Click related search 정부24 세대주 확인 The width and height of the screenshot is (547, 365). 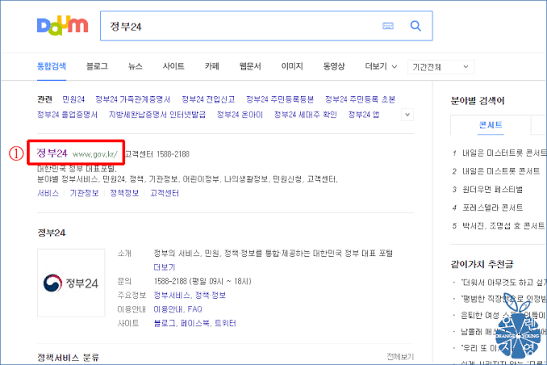pos(306,115)
